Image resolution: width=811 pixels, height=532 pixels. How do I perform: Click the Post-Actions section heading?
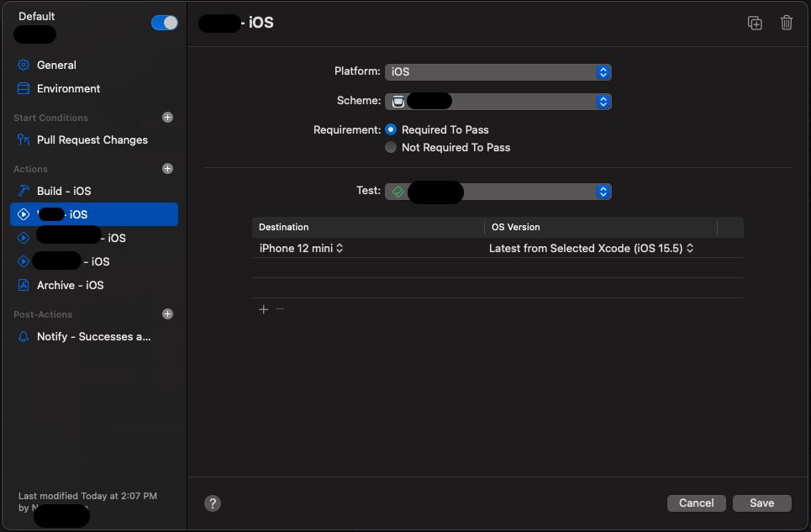tap(43, 314)
